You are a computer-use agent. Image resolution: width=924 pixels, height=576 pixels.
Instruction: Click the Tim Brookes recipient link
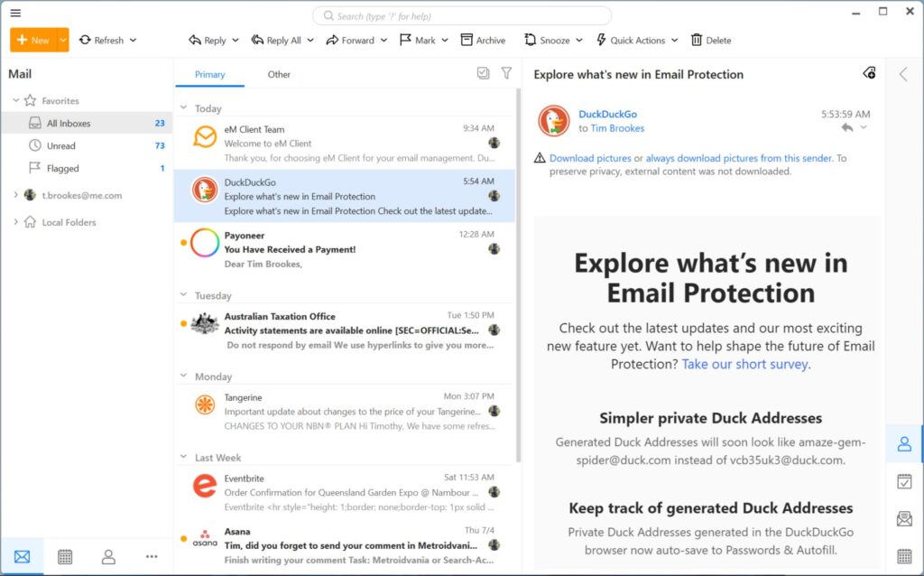click(x=617, y=128)
